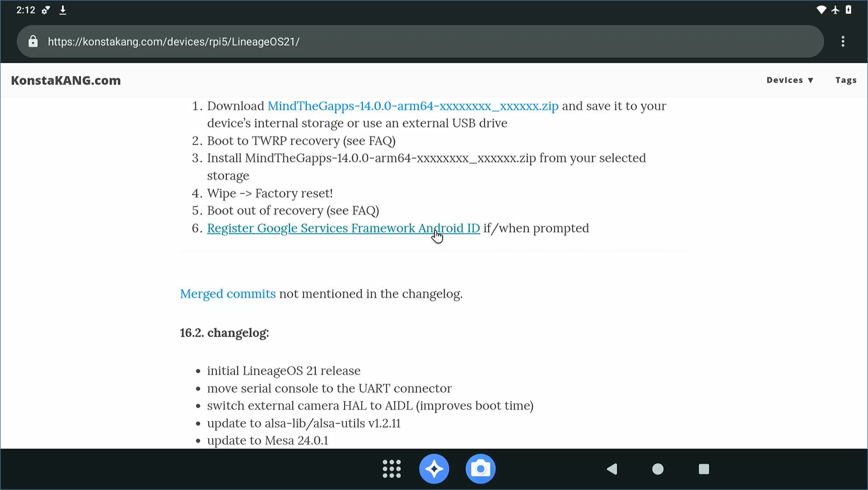
Task: Open the Camera app in taskbar
Action: pos(481,469)
